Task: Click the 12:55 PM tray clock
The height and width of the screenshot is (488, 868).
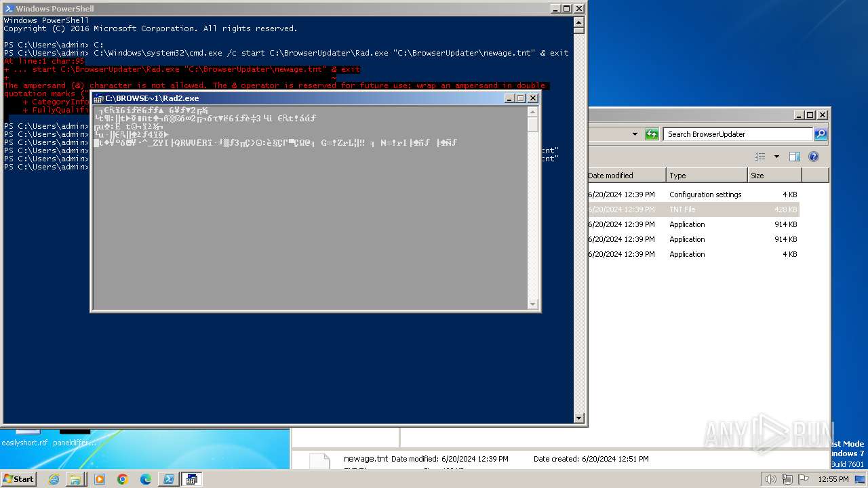Action: pyautogui.click(x=833, y=479)
